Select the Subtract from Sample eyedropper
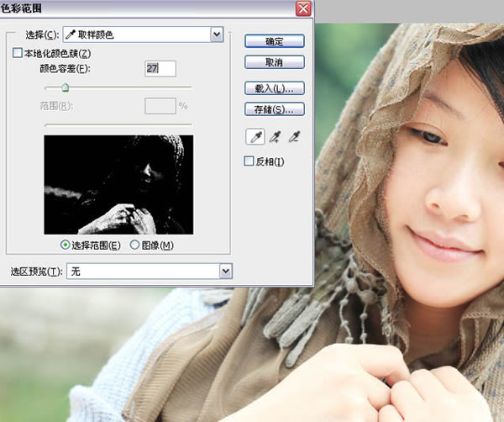 click(295, 137)
